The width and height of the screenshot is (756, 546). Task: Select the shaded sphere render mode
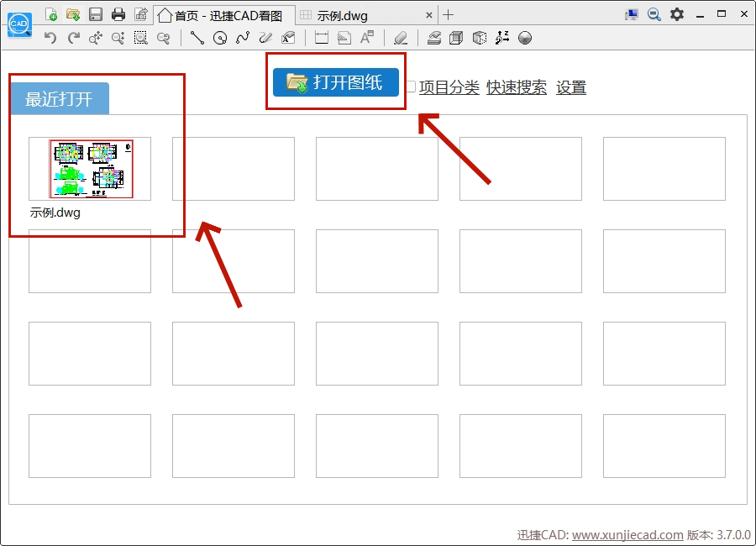tap(525, 38)
